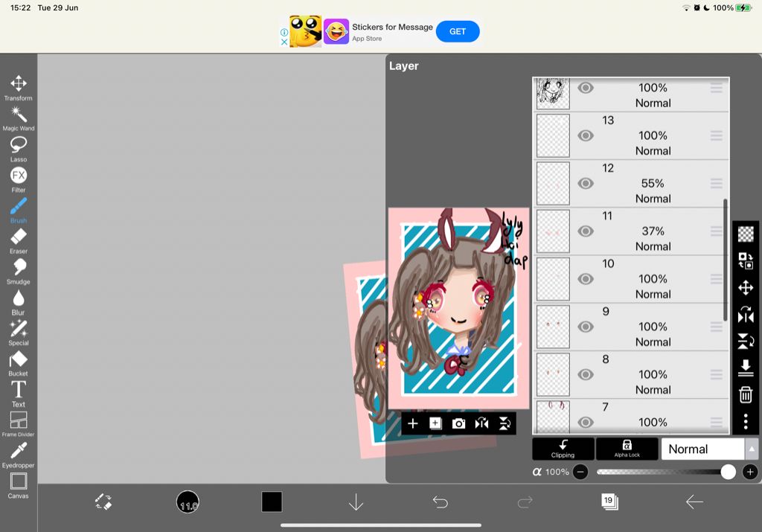The image size is (762, 532).
Task: Hide layer 9 with eye icon
Action: click(x=585, y=327)
